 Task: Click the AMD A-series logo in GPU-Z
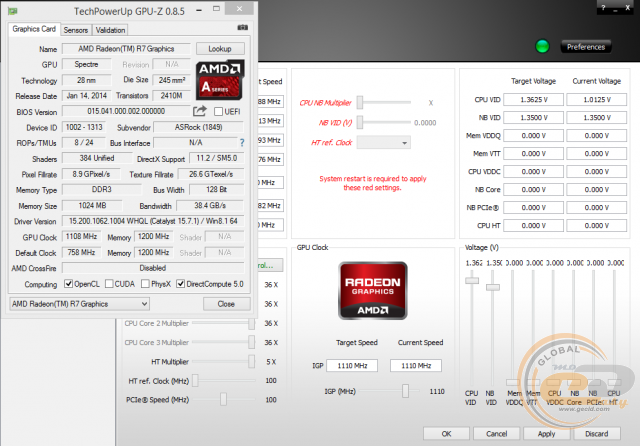pyautogui.click(x=220, y=80)
